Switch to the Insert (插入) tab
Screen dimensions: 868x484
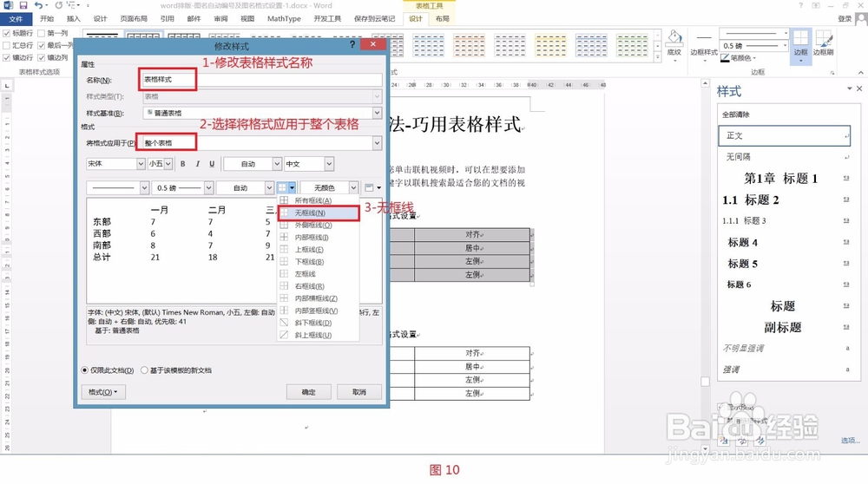coord(74,19)
